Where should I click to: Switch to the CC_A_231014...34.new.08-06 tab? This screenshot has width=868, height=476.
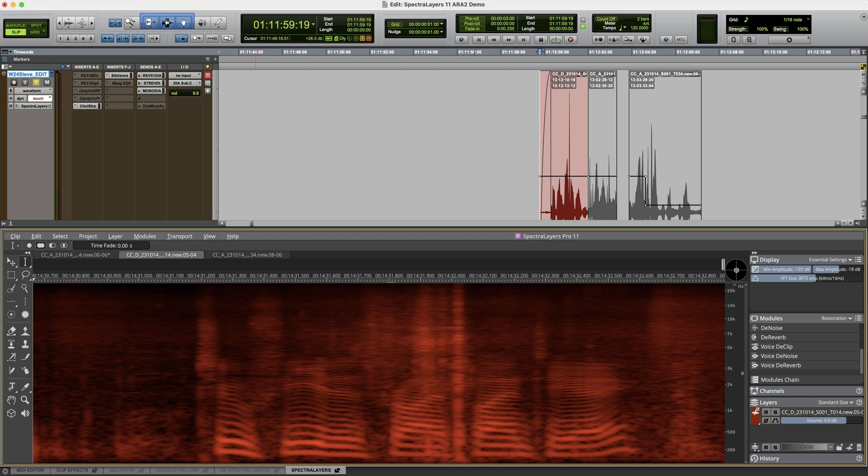pos(247,255)
